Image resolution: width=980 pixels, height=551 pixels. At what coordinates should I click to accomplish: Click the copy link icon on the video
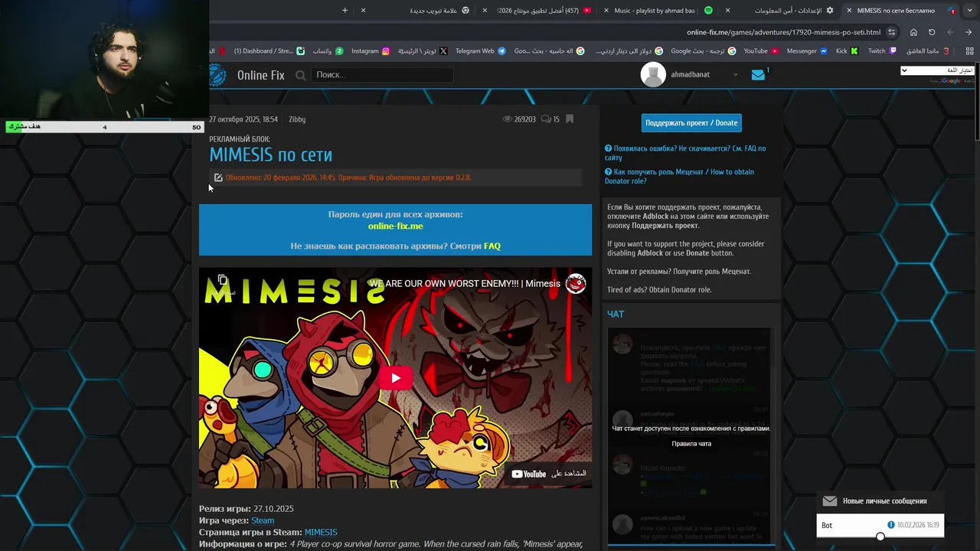click(x=222, y=280)
